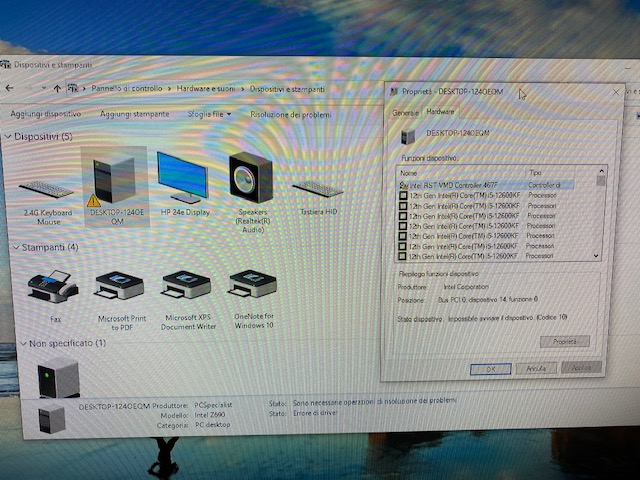Click OK in the properties dialog

[x=491, y=369]
